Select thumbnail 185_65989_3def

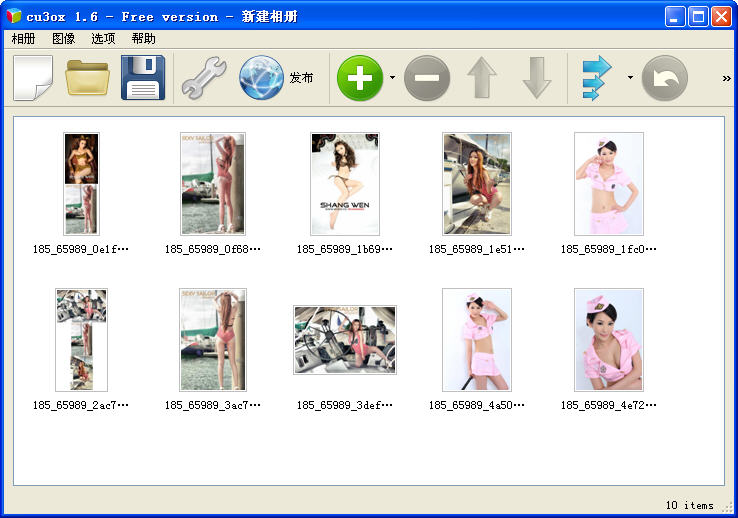click(x=344, y=340)
